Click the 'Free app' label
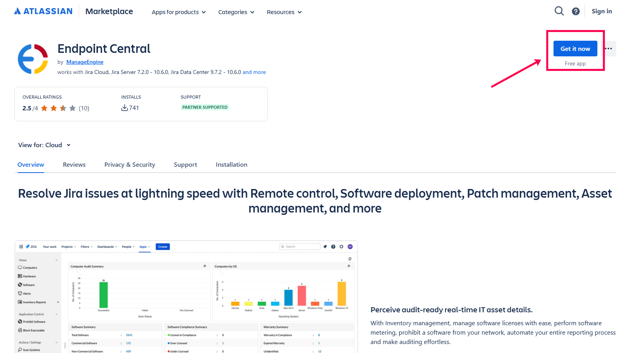Screen dimensions: 644x353 575,63
